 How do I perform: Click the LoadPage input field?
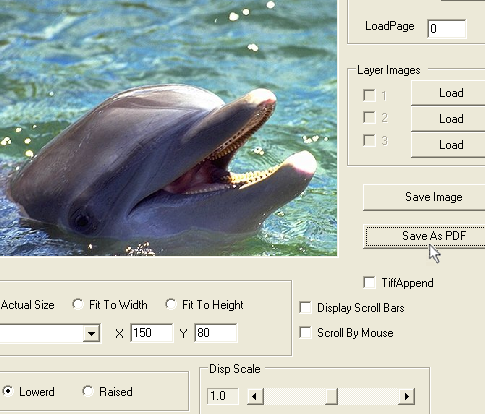pyautogui.click(x=447, y=29)
